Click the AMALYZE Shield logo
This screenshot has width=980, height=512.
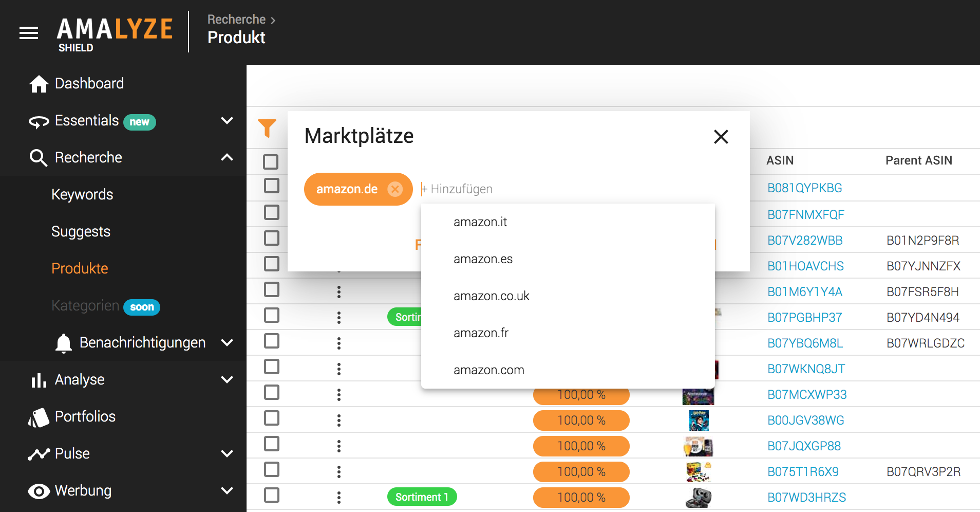point(114,34)
